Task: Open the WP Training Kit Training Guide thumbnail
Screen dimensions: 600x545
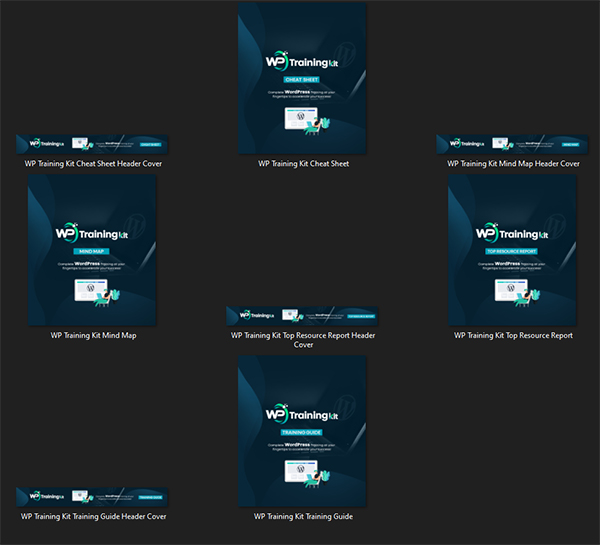Action: [302, 431]
